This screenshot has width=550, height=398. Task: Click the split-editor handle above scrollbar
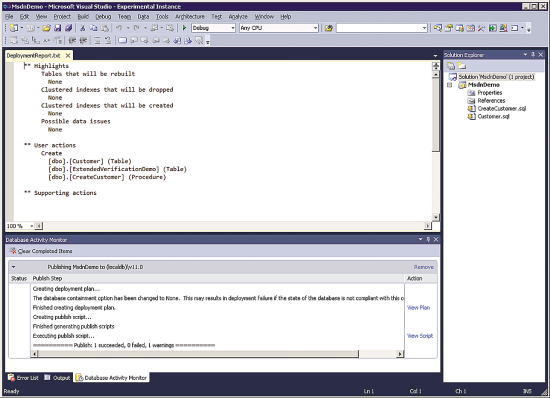pyautogui.click(x=436, y=66)
